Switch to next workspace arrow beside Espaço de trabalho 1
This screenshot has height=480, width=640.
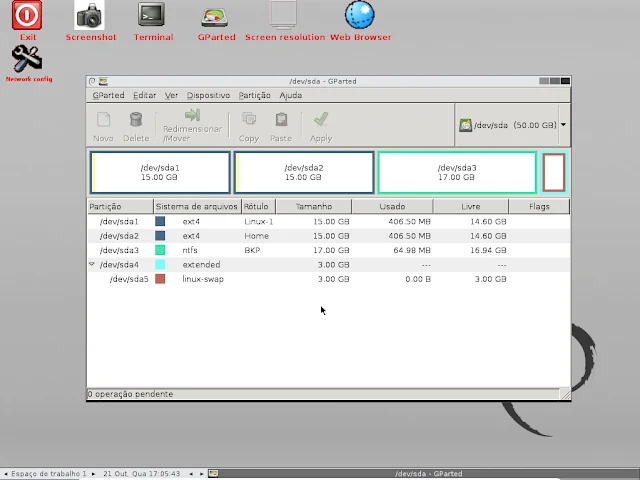point(93,474)
